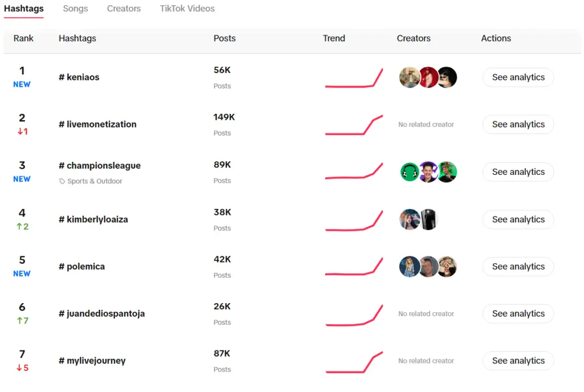Click the trend sparkline for livemonetization
Image resolution: width=584 pixels, height=392 pixels.
pos(354,124)
